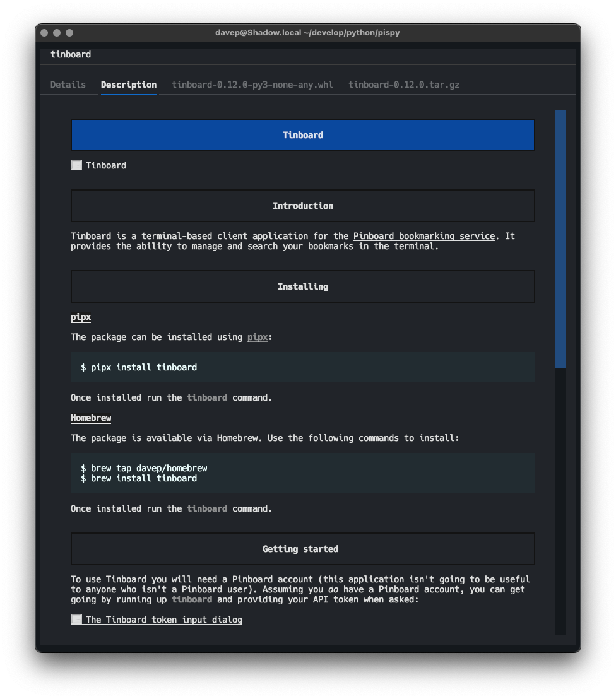616x699 pixels.
Task: Click the pipx section heading
Action: coord(80,317)
